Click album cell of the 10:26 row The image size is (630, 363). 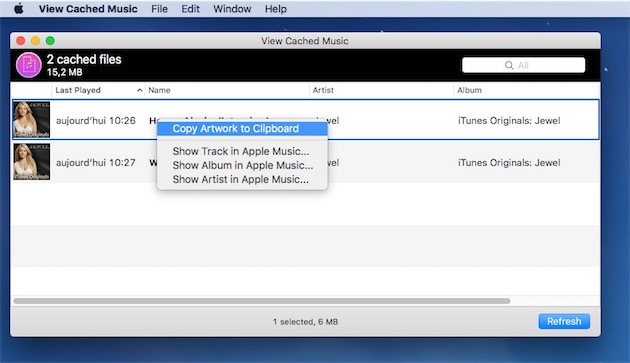point(509,121)
